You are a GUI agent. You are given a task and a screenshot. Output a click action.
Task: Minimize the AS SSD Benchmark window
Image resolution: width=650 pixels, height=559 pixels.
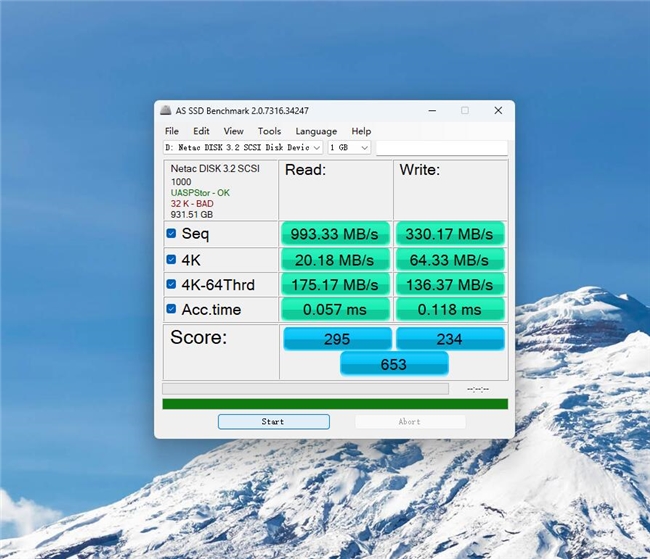point(431,111)
